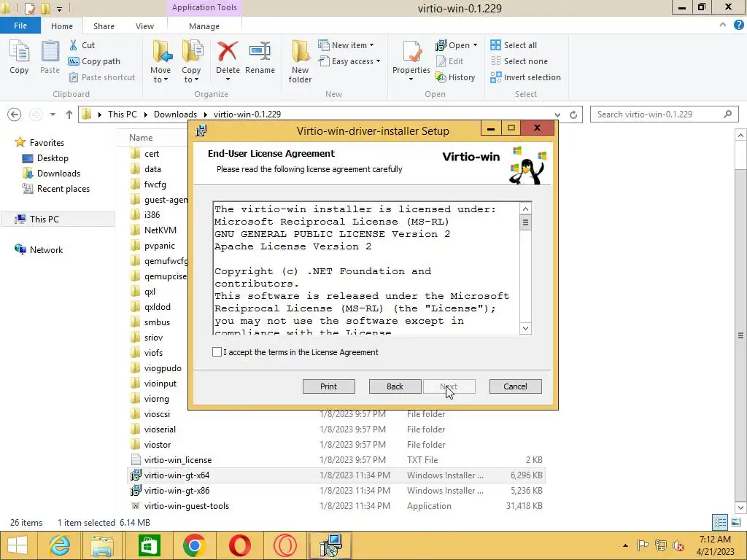
Task: Open the recent locations dropdown
Action: 53,114
